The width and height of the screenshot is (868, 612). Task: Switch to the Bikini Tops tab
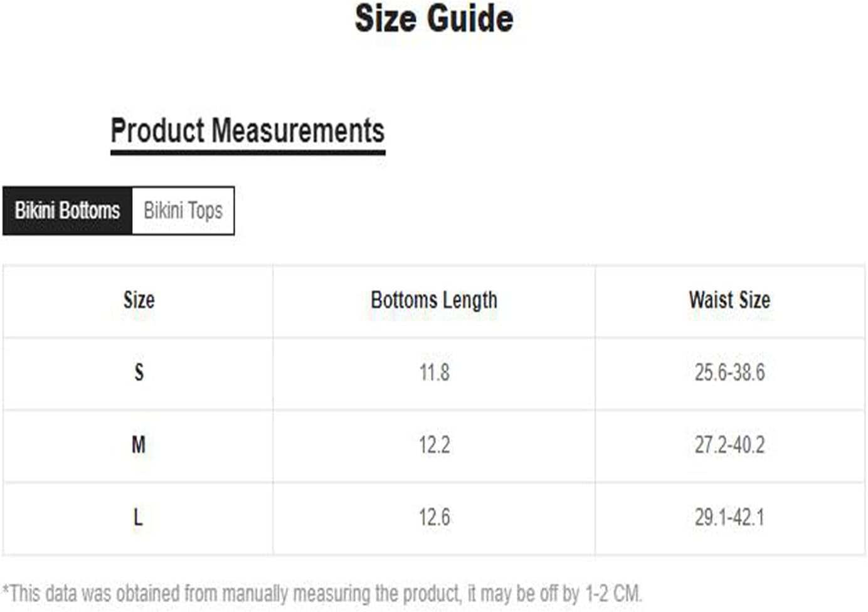183,211
